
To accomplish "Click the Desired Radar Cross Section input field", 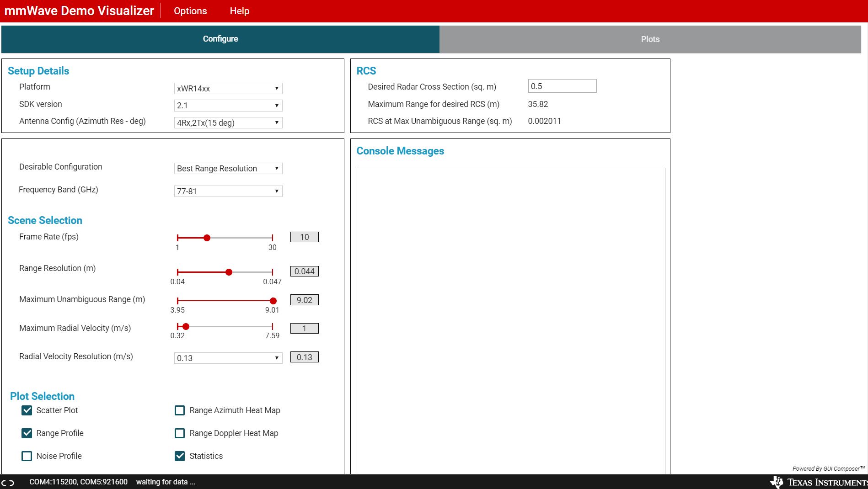I will tap(562, 86).
